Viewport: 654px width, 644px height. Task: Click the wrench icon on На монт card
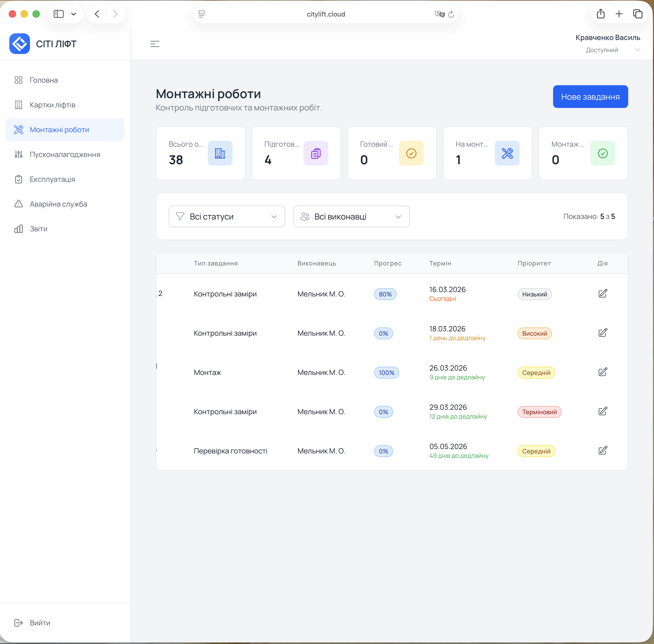click(507, 153)
